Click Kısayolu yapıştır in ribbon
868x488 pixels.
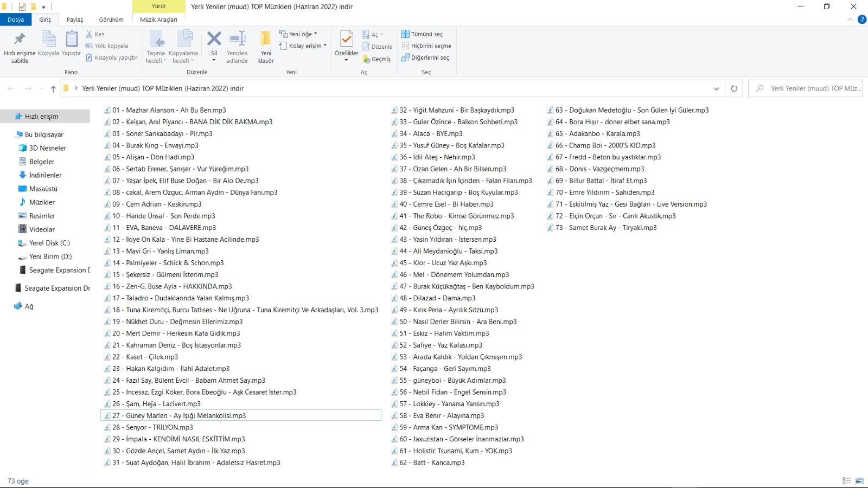point(111,57)
